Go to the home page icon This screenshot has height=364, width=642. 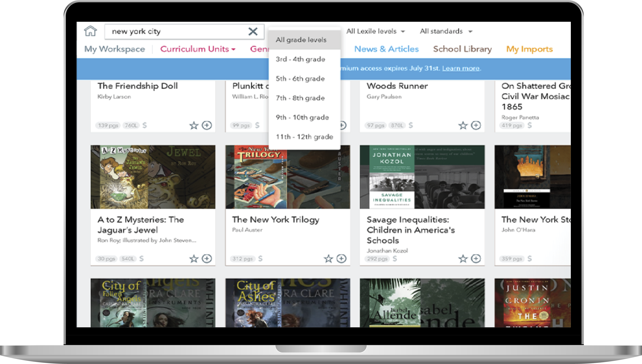pos(90,31)
